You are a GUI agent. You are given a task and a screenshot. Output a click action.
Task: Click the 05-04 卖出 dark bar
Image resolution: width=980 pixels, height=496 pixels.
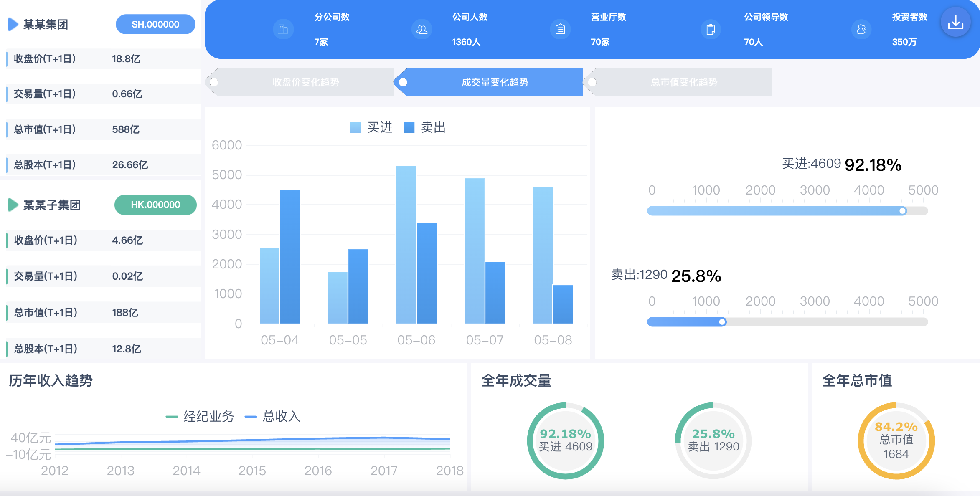pyautogui.click(x=290, y=257)
